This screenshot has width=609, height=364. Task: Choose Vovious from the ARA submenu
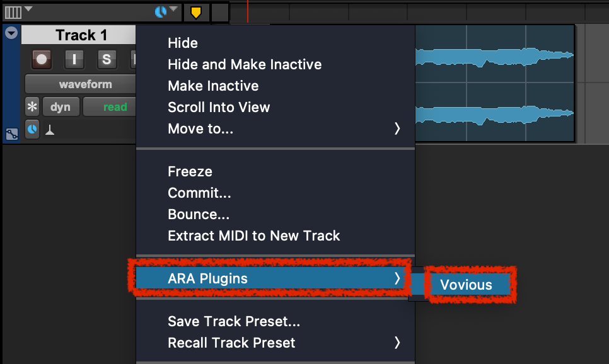click(x=467, y=285)
